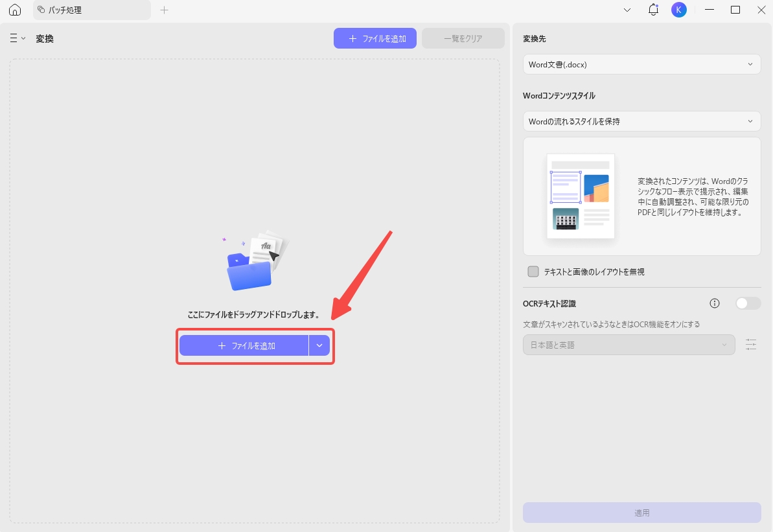Screen dimensions: 773x532
Task: Open the hamburger list menu beside 変換
Action: (17, 38)
